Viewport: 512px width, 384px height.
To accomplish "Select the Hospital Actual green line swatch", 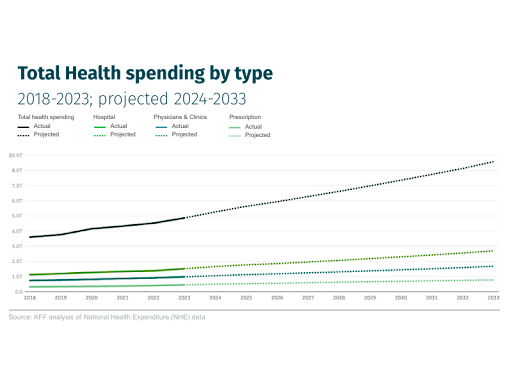I will click(100, 127).
